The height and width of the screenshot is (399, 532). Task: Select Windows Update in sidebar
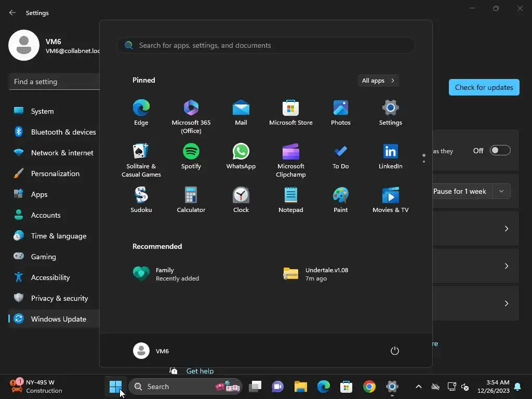pos(54,319)
